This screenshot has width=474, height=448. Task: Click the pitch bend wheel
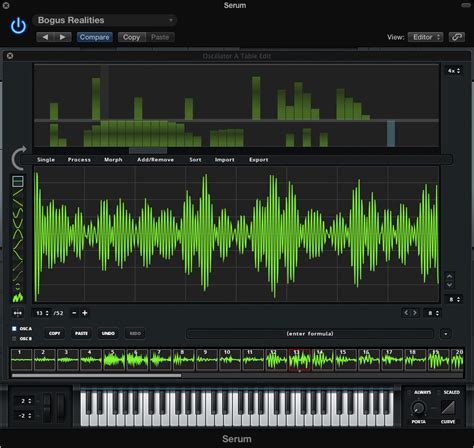coord(47,408)
